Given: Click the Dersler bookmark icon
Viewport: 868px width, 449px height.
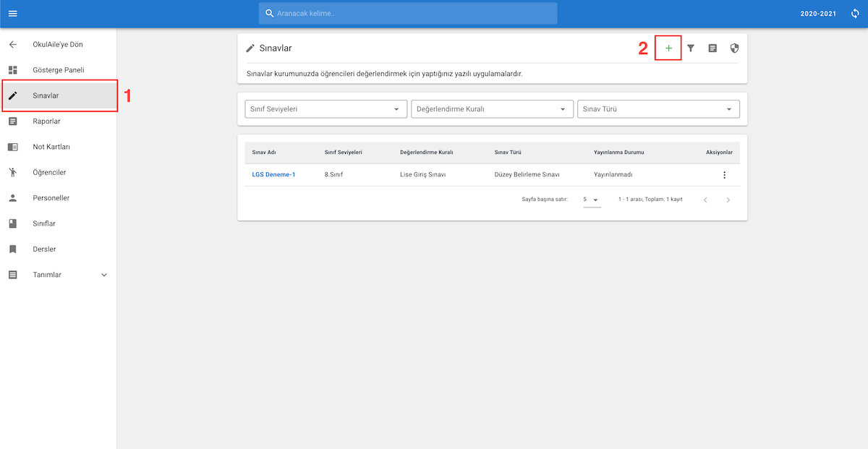Looking at the screenshot, I should pos(12,249).
